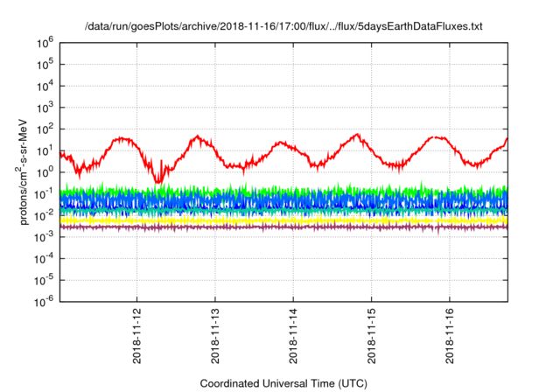
Task: Click the x-axis date label 2018-11-16
Action: click(x=450, y=336)
